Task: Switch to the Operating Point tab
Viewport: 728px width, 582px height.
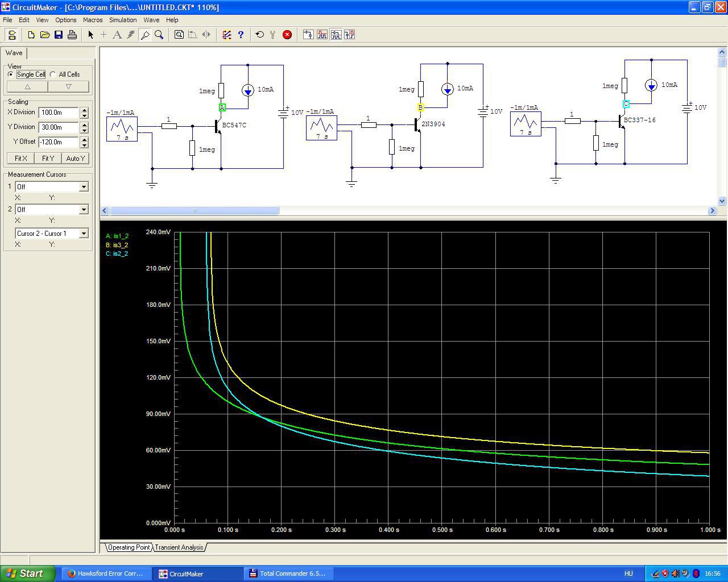Action: (129, 547)
